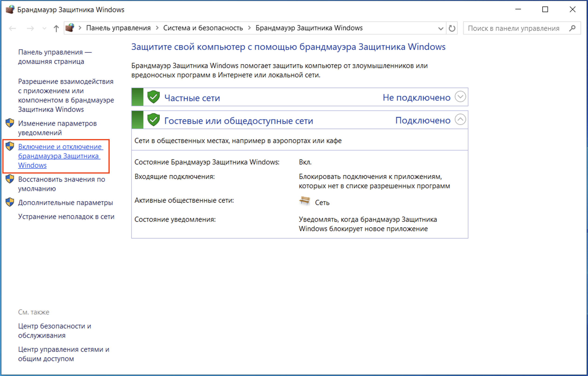The image size is (588, 376).
Task: Expand chevron after address bar firewall icon
Action: (x=80, y=28)
